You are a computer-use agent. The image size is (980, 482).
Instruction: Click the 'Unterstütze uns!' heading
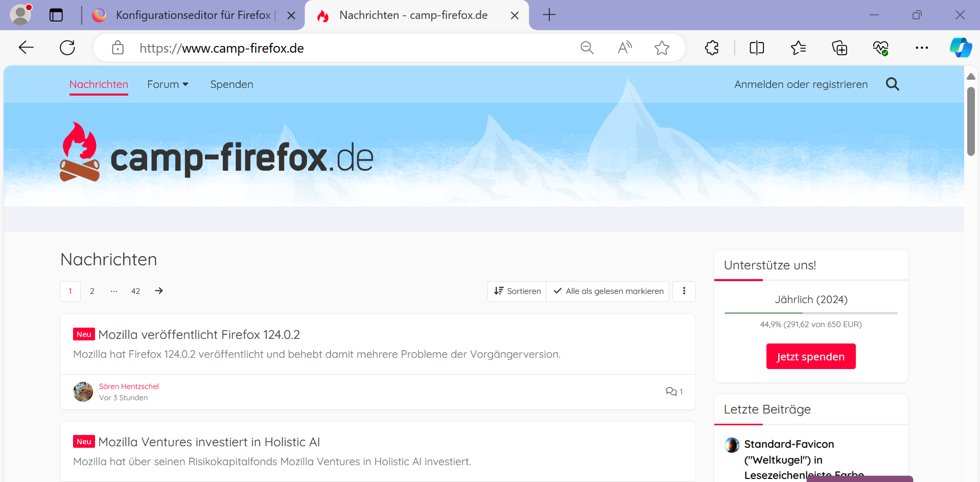tap(769, 265)
